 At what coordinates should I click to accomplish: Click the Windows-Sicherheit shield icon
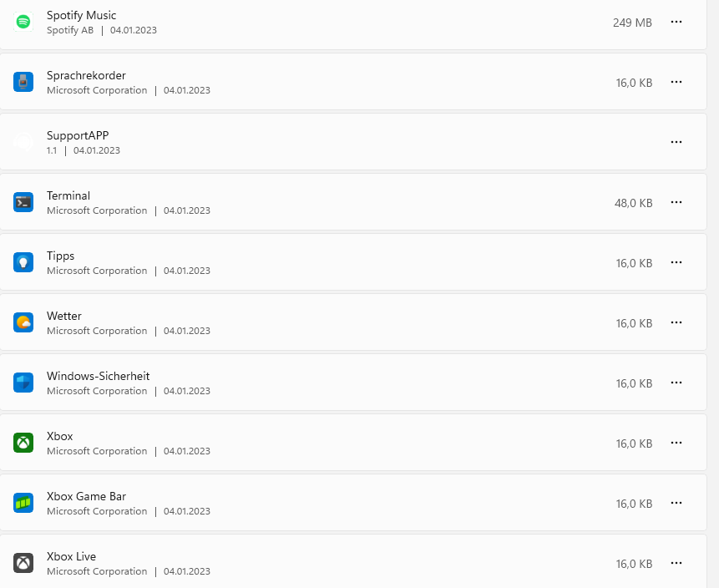pyautogui.click(x=23, y=383)
